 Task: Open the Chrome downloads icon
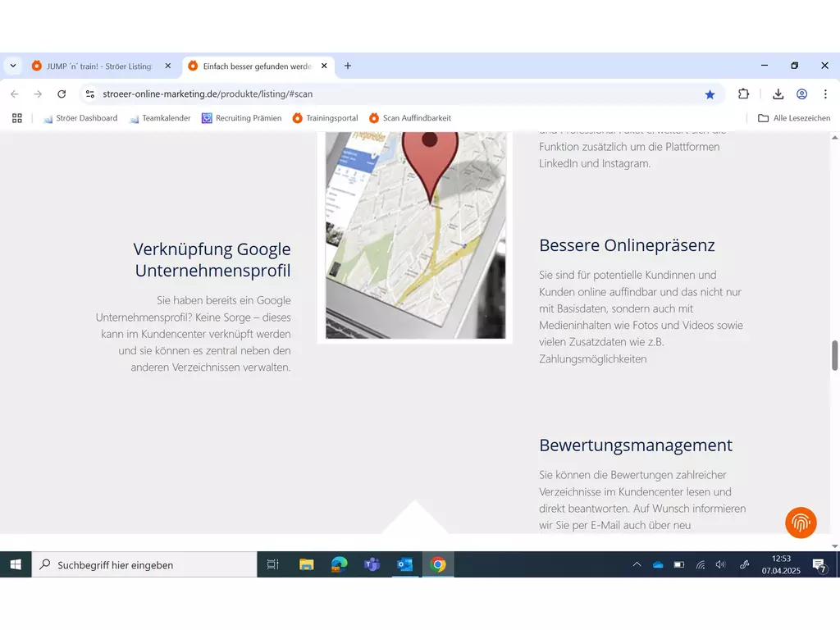tap(778, 94)
